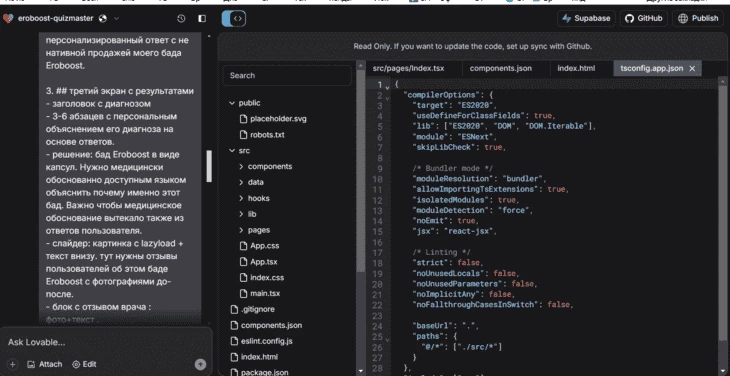This screenshot has height=376, width=730.
Task: Open index.html in the file tree
Action: point(260,357)
